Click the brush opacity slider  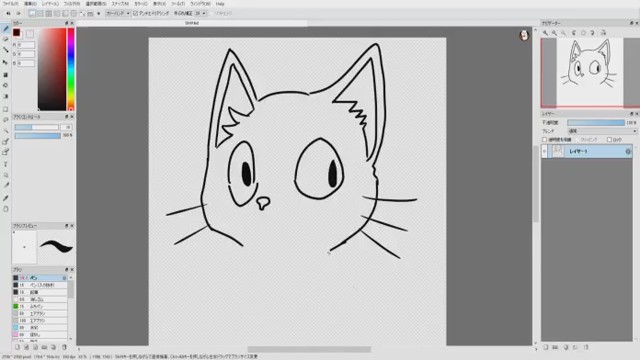coord(38,136)
